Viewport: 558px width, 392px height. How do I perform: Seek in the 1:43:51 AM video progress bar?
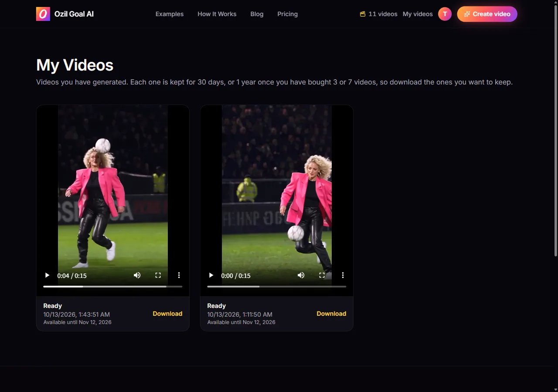(113, 287)
